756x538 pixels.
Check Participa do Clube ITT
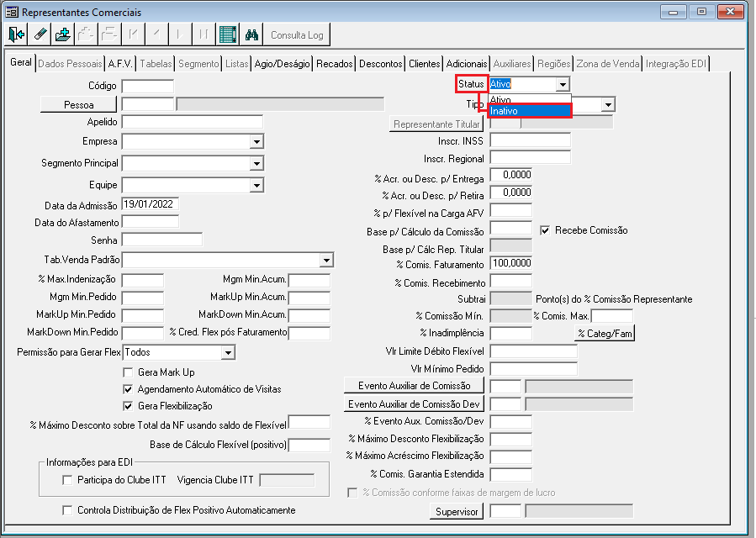coord(67,480)
